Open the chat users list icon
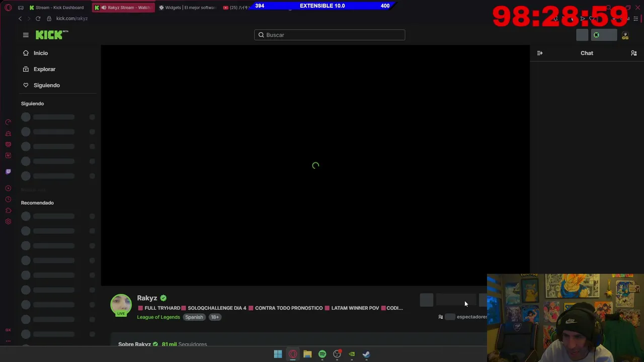Screen dimensions: 644x362 pos(634,53)
